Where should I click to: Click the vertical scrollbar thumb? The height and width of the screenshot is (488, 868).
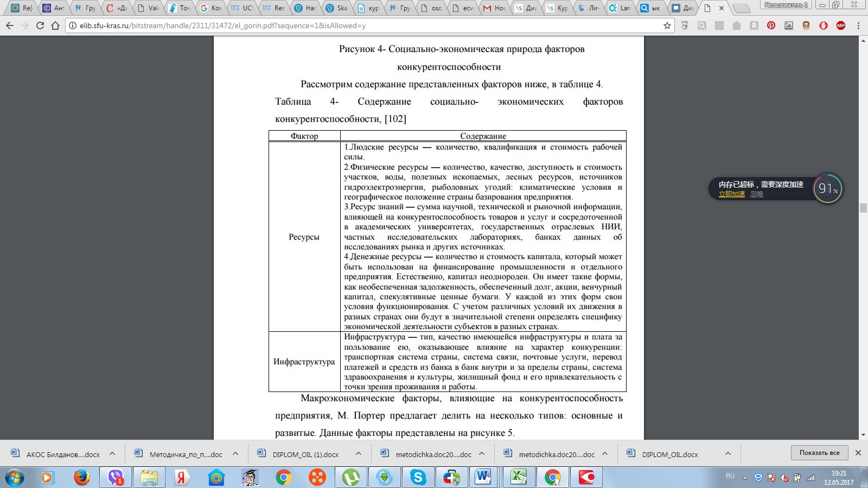[863, 208]
